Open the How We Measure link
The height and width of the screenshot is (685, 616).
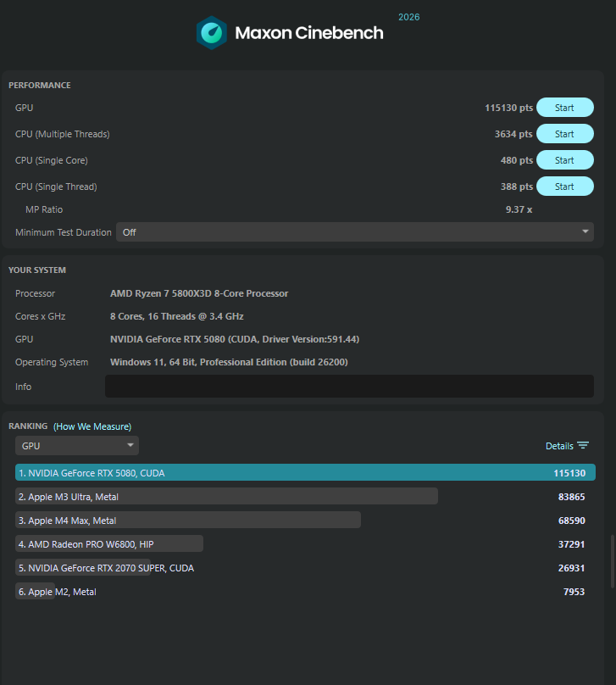click(92, 426)
